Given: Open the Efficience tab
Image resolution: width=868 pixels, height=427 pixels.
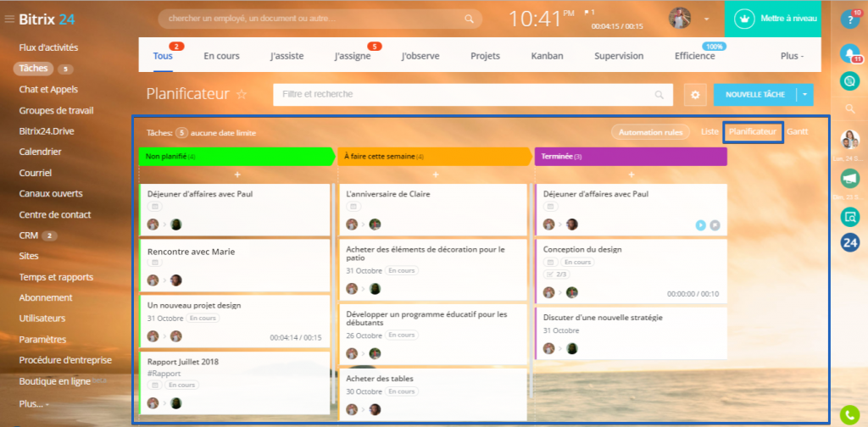Looking at the screenshot, I should coord(694,56).
